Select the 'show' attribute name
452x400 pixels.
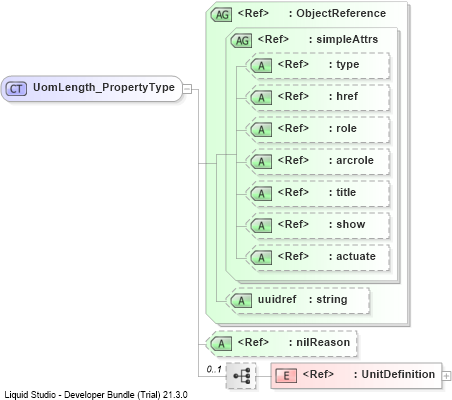[351, 224]
